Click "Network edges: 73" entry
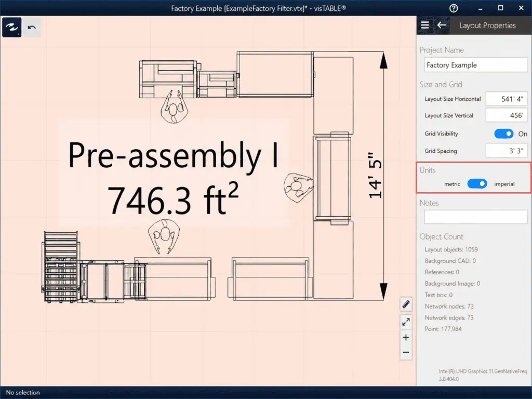This screenshot has width=532, height=399. point(449,317)
